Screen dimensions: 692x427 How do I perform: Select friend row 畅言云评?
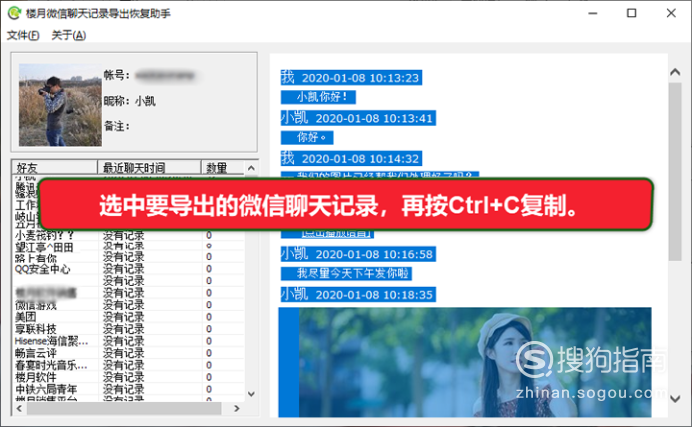pos(128,353)
